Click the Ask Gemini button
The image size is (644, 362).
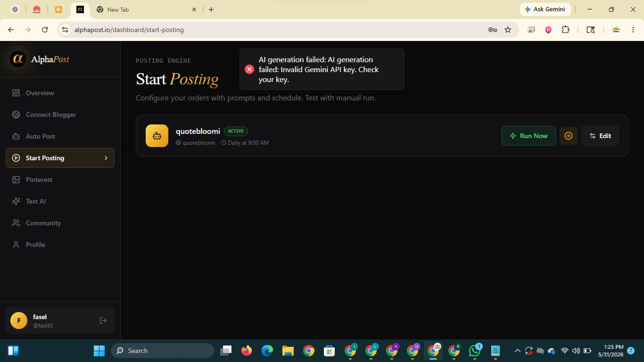pyautogui.click(x=545, y=9)
